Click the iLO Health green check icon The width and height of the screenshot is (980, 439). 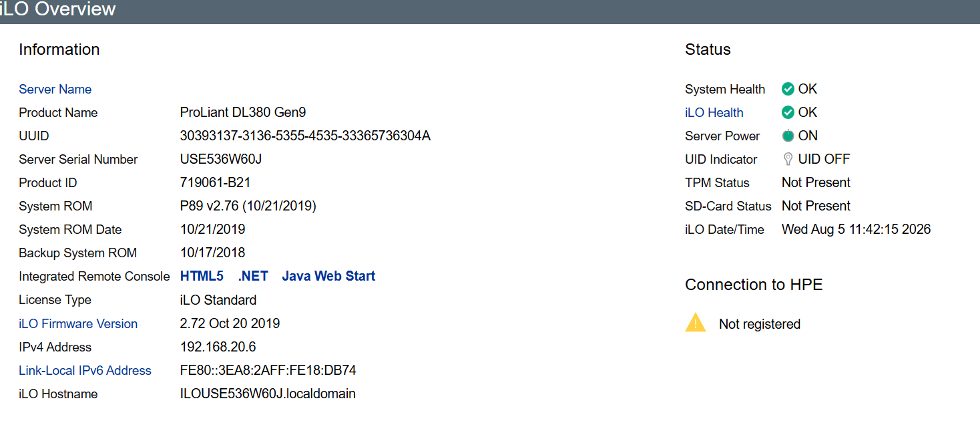click(x=788, y=112)
